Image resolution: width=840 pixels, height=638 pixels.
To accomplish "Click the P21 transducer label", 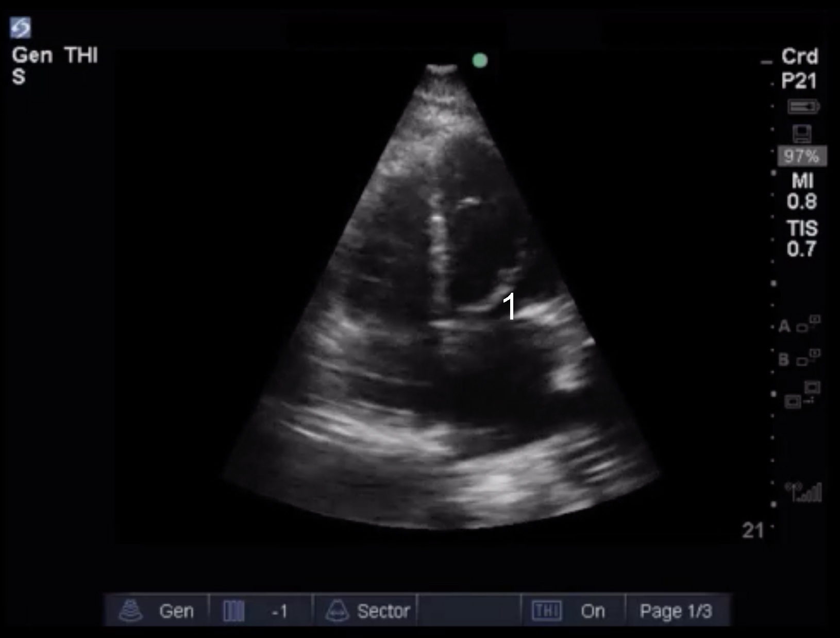I will pyautogui.click(x=799, y=81).
